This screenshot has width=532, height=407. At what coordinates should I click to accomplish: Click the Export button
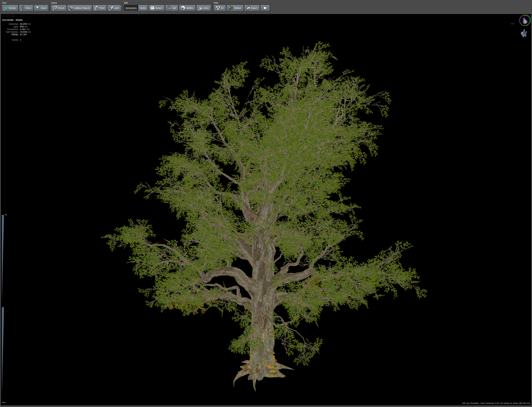tap(252, 8)
